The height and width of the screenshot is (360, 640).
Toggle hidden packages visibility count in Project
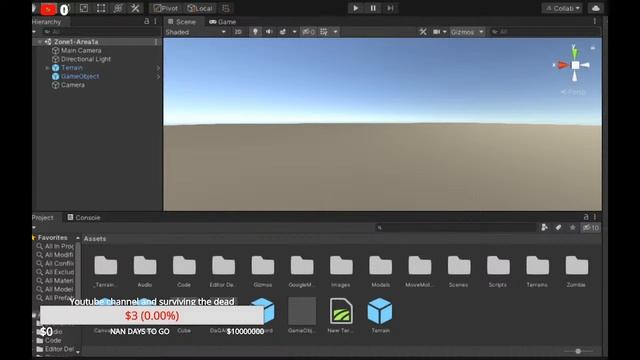[591, 228]
